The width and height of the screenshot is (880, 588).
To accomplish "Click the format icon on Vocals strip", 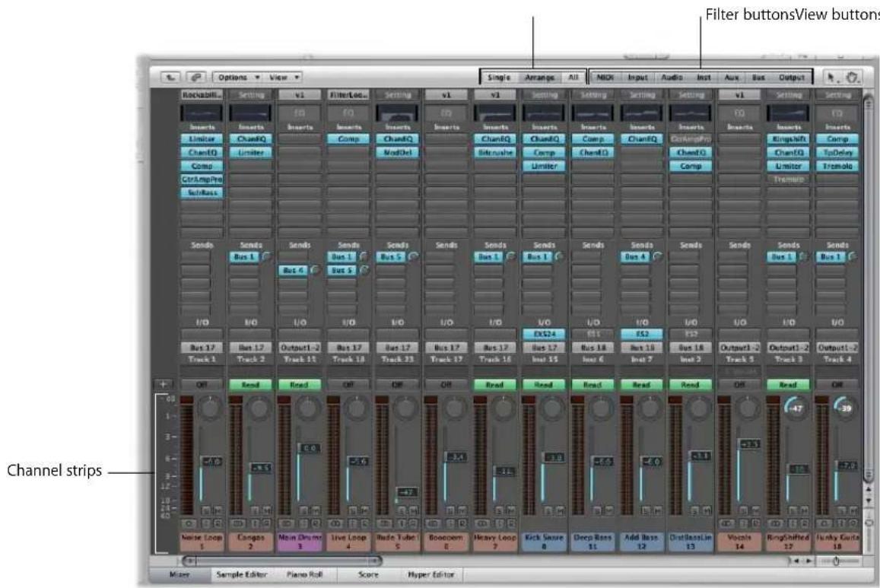I will click(726, 523).
